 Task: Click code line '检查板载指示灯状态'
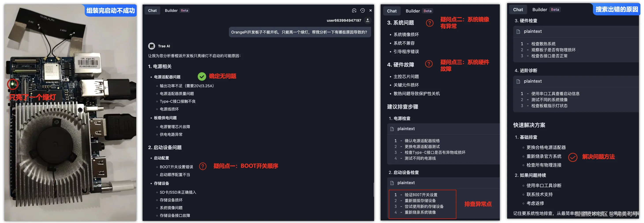click(x=549, y=106)
